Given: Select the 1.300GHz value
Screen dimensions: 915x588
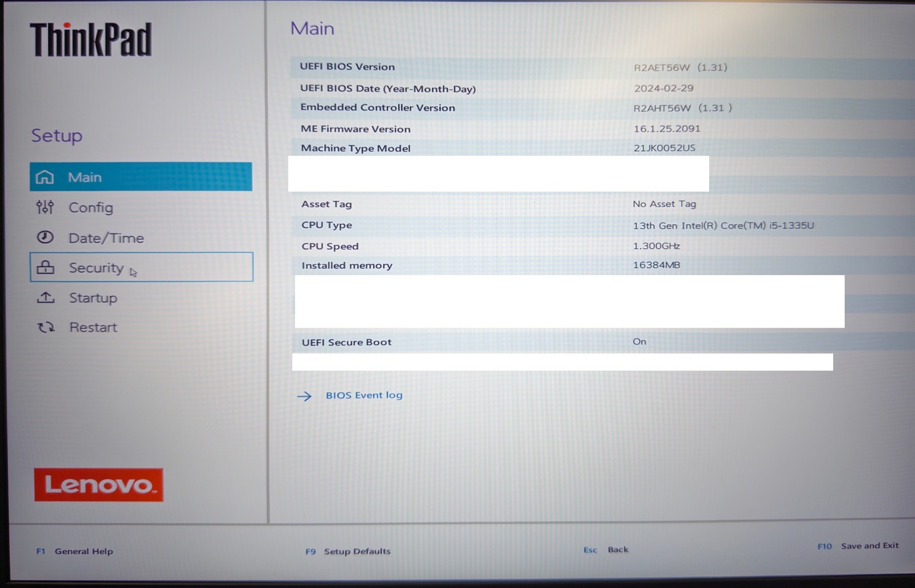Looking at the screenshot, I should 657,246.
